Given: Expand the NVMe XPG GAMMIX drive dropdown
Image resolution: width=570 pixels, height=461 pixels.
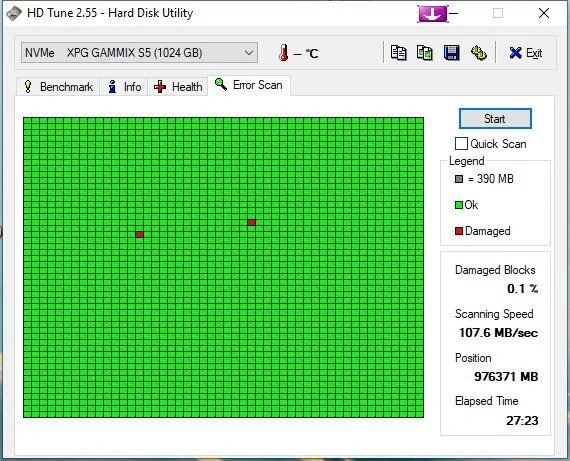Looking at the screenshot, I should (139, 53).
